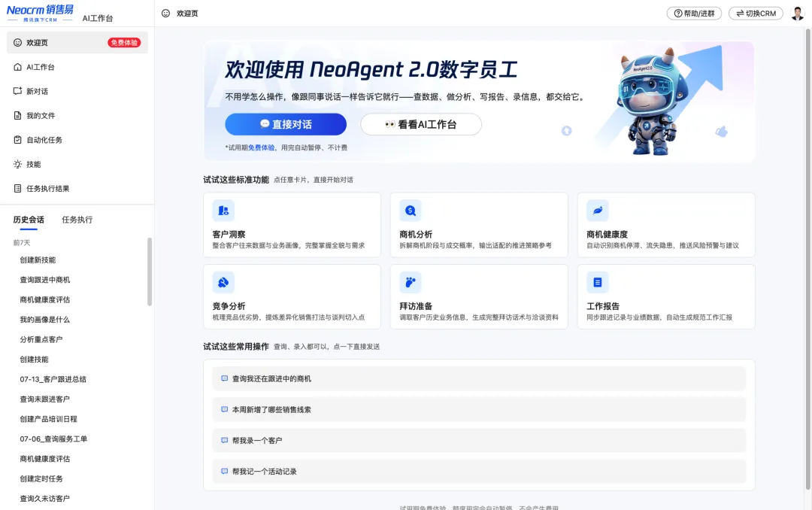Screen dimensions: 812x510
Task: Click the history list scrollbar in sidebar
Action: [x=150, y=272]
